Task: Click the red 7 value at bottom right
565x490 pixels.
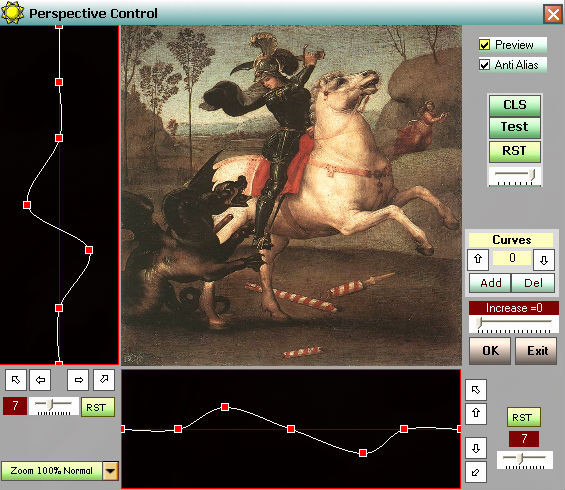Action: 524,438
